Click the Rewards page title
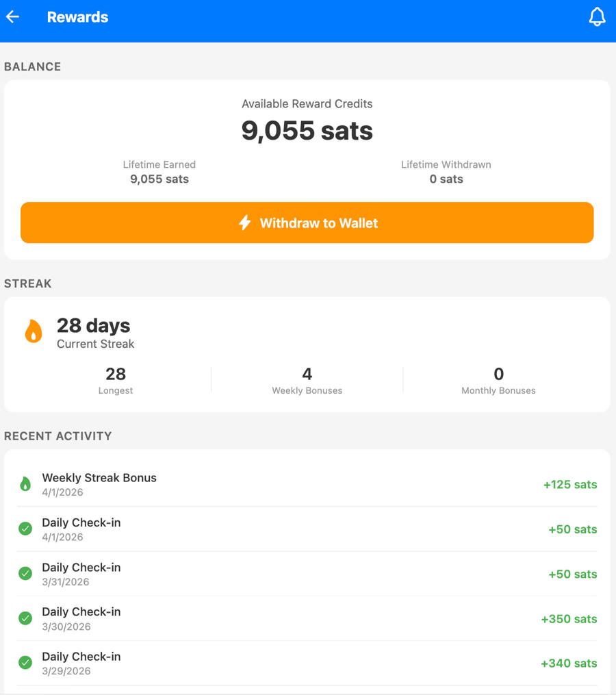The height and width of the screenshot is (695, 616). [x=77, y=17]
